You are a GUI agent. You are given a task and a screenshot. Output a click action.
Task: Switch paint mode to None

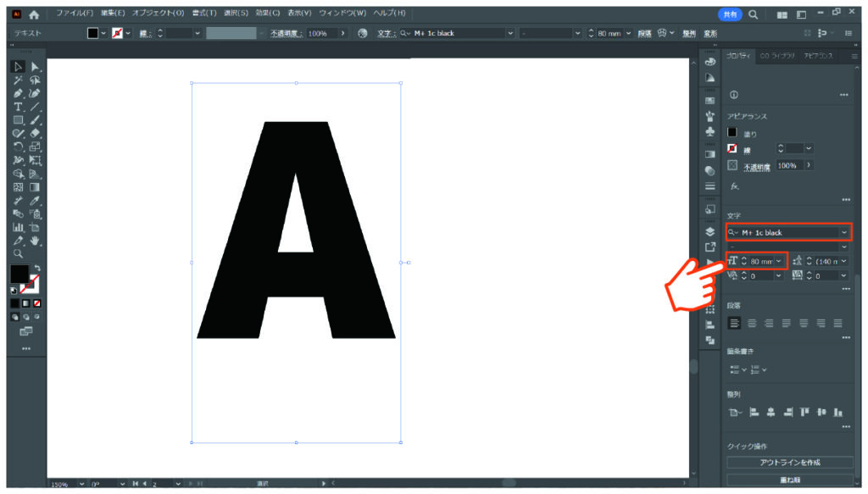click(37, 303)
